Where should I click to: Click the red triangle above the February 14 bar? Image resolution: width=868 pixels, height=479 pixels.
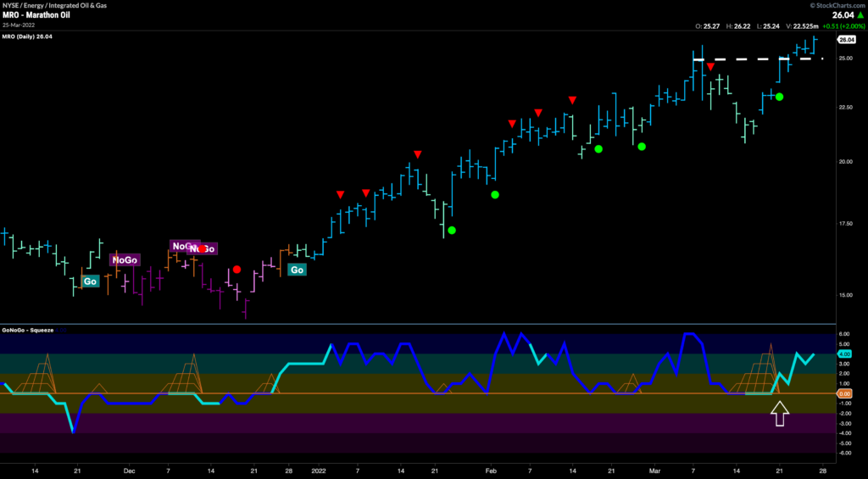572,100
